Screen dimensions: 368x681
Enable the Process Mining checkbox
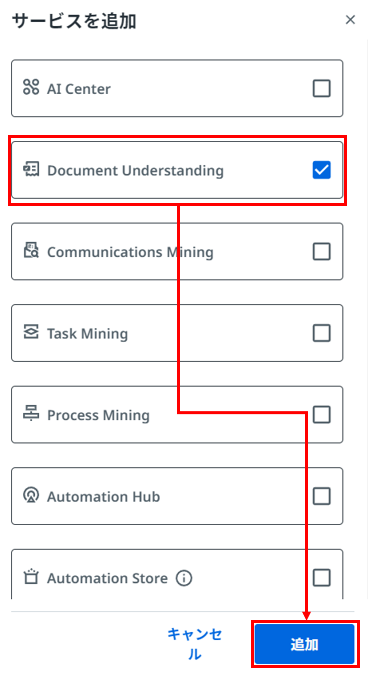pyautogui.click(x=322, y=415)
